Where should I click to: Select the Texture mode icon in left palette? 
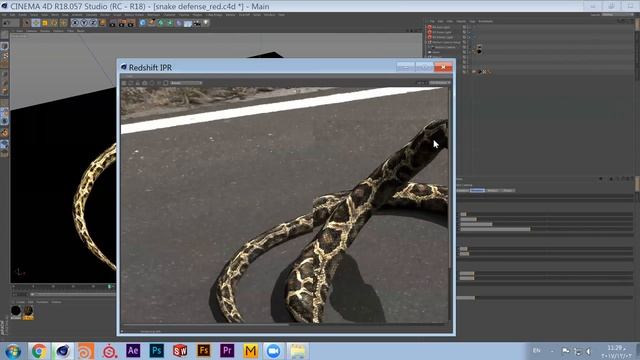(4, 56)
